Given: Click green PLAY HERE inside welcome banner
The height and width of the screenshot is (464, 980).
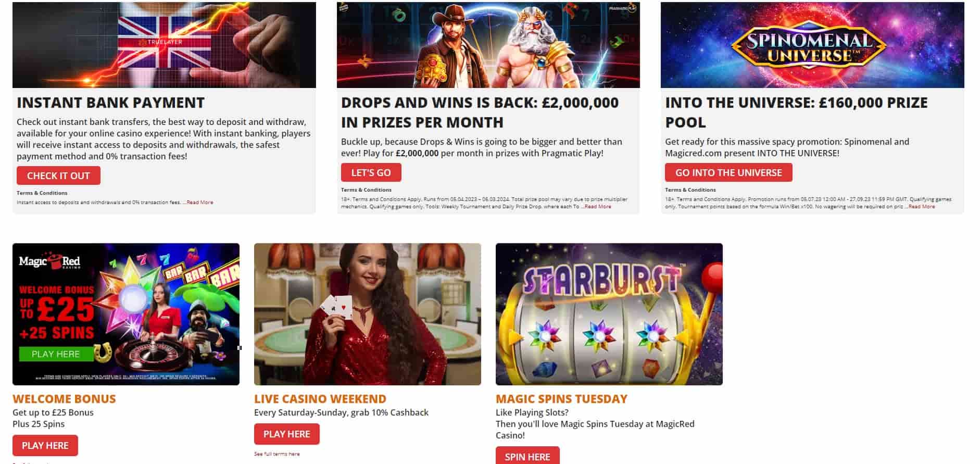Looking at the screenshot, I should [x=56, y=354].
